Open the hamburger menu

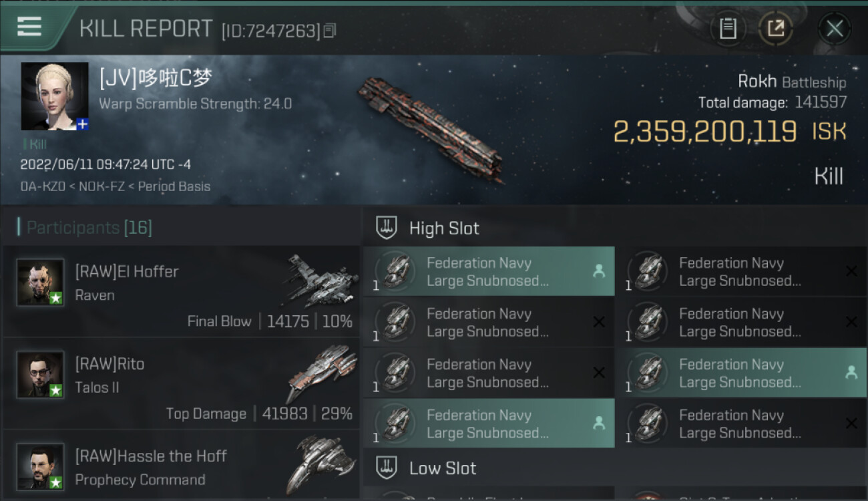[29, 27]
